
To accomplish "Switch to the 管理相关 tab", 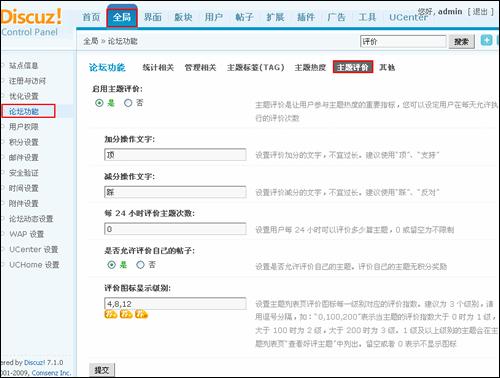I will (x=200, y=68).
